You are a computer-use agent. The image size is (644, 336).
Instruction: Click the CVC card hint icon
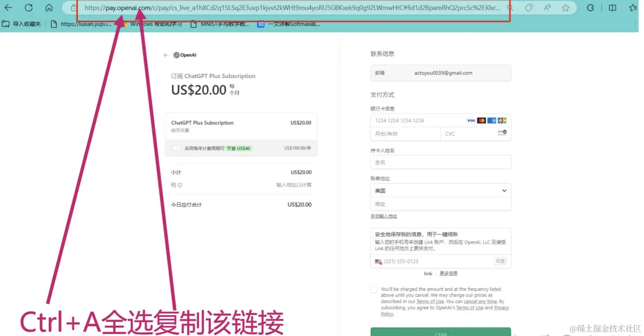coord(502,133)
